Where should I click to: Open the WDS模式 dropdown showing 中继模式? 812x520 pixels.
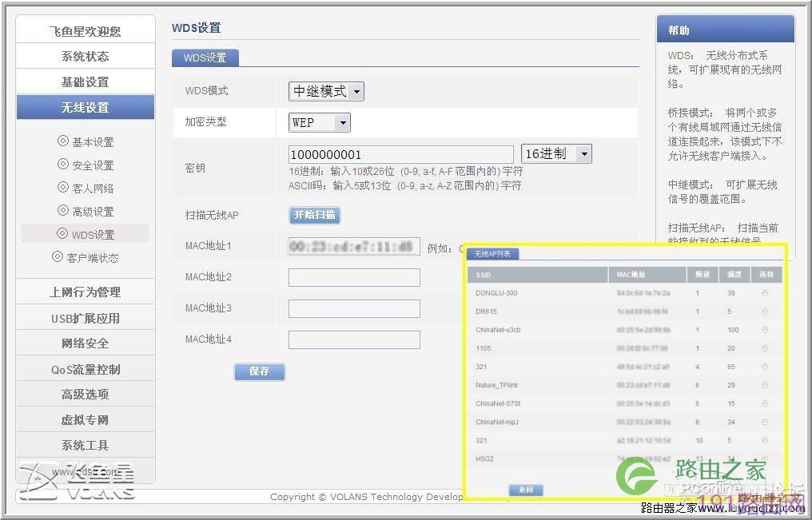point(326,92)
